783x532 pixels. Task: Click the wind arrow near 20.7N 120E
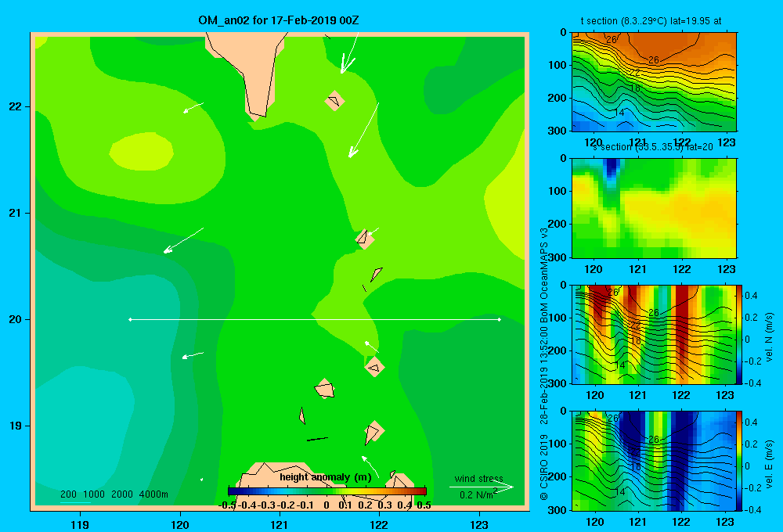click(x=183, y=240)
